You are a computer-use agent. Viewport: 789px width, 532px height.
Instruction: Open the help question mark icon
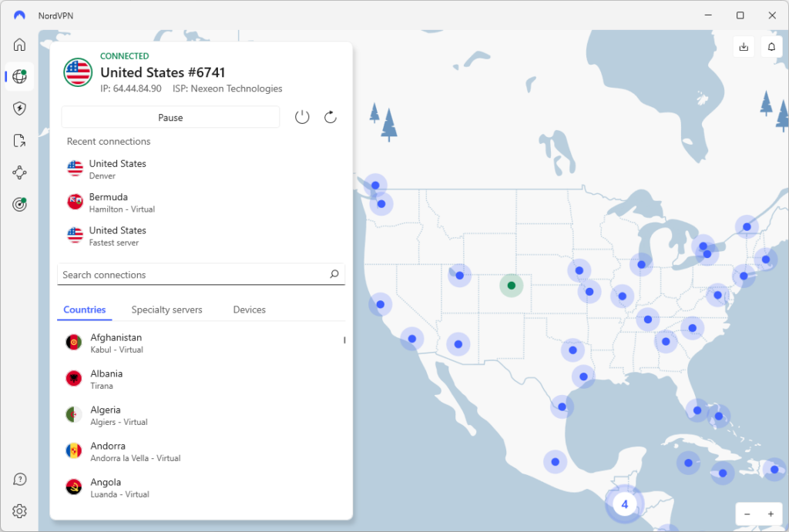(x=19, y=479)
